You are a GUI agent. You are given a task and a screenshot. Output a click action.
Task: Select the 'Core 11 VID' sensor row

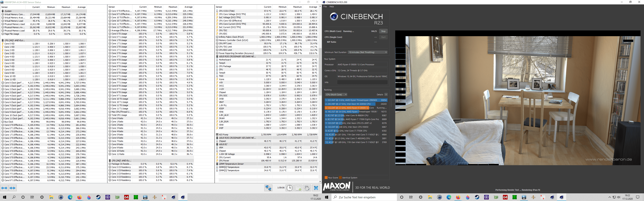coord(44,79)
